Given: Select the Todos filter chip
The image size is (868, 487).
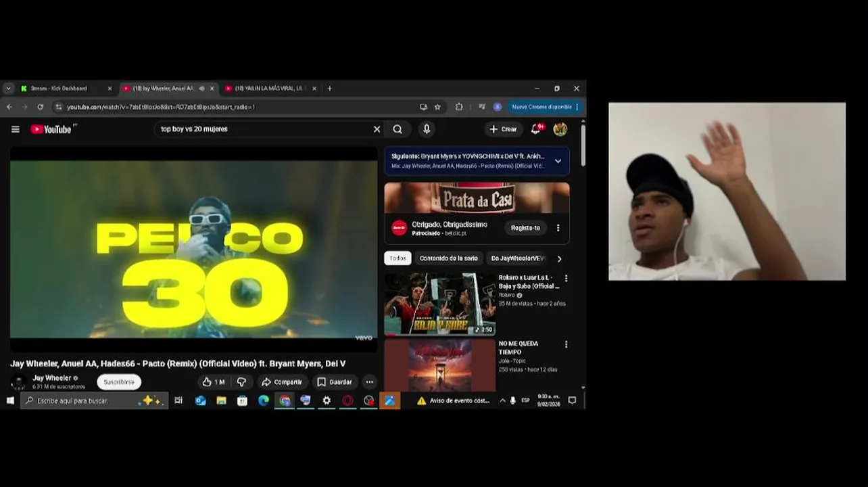Looking at the screenshot, I should (397, 258).
